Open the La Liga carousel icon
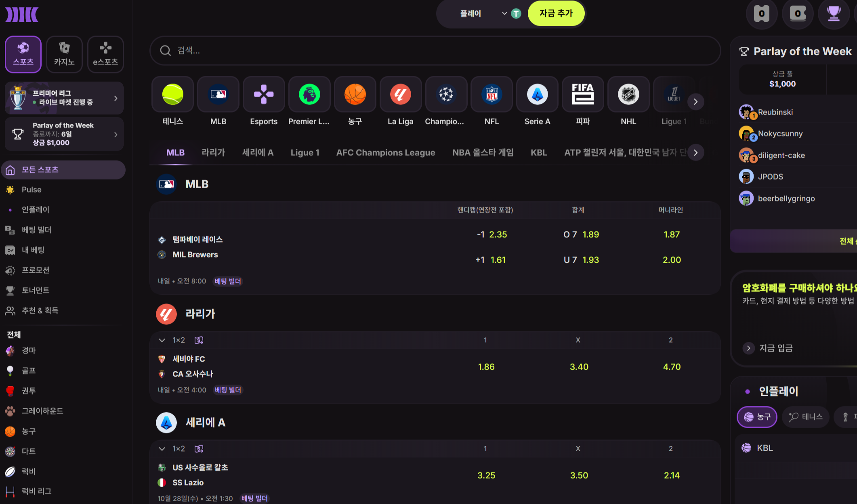857x504 pixels. (x=401, y=94)
